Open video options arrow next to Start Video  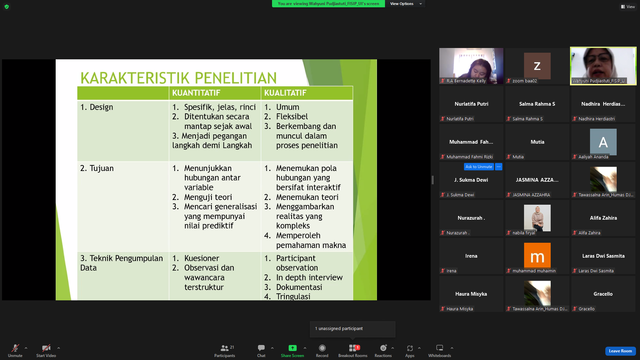59,348
